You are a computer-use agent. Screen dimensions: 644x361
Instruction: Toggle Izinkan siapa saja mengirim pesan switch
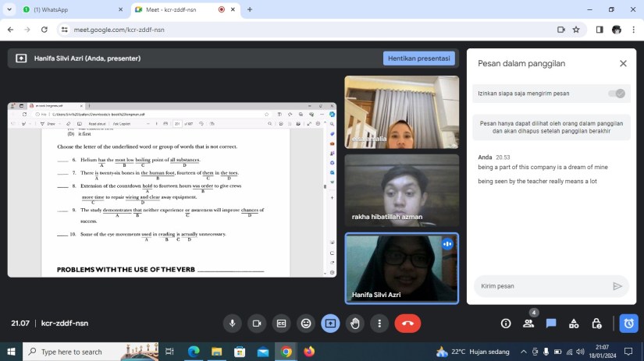617,94
